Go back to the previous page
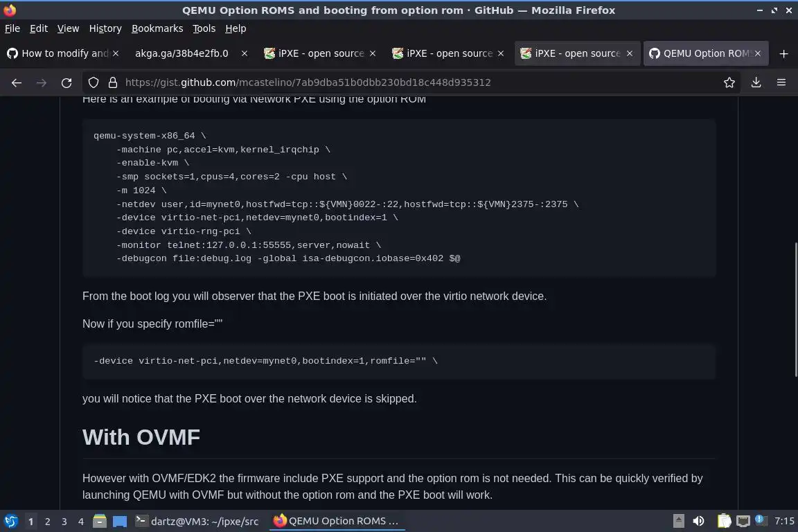Image resolution: width=798 pixels, height=532 pixels. click(17, 82)
